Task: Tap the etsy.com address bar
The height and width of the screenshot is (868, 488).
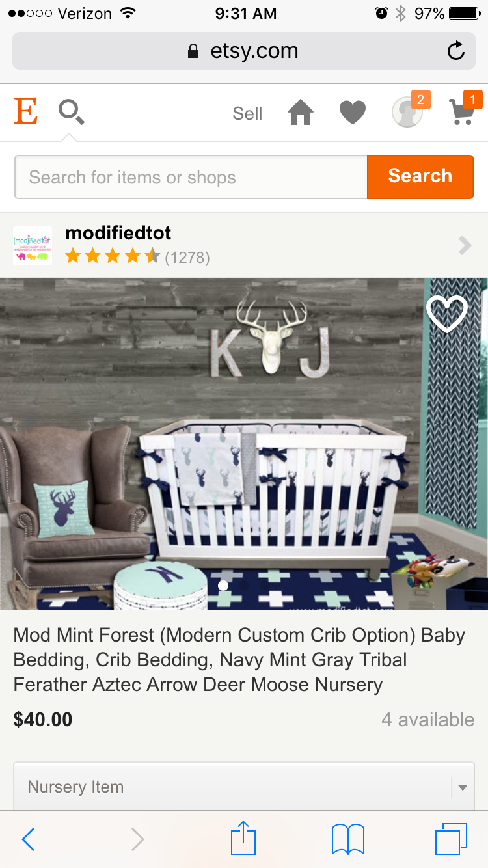Action: pyautogui.click(x=244, y=51)
